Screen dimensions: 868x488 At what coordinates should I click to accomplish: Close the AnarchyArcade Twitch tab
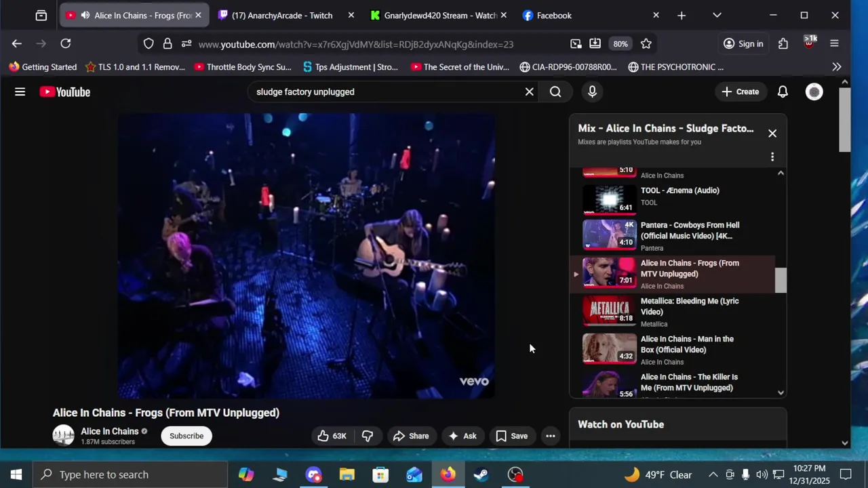(x=351, y=15)
